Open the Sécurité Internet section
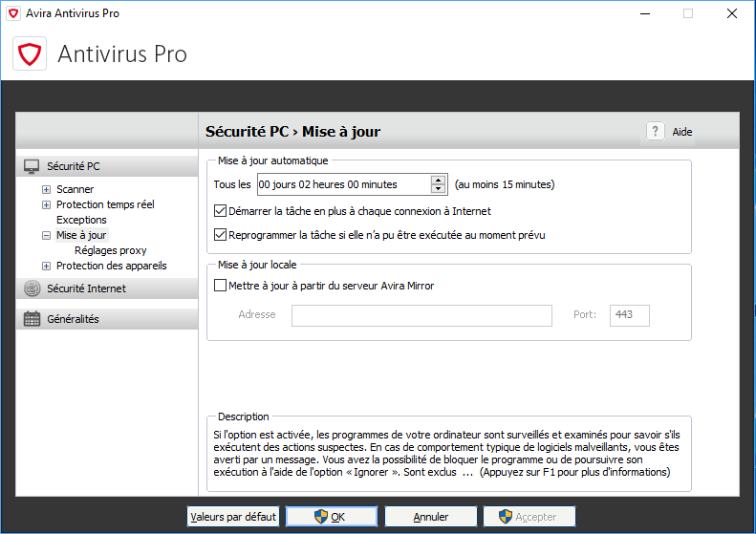Viewport: 756px width, 534px height. point(107,288)
